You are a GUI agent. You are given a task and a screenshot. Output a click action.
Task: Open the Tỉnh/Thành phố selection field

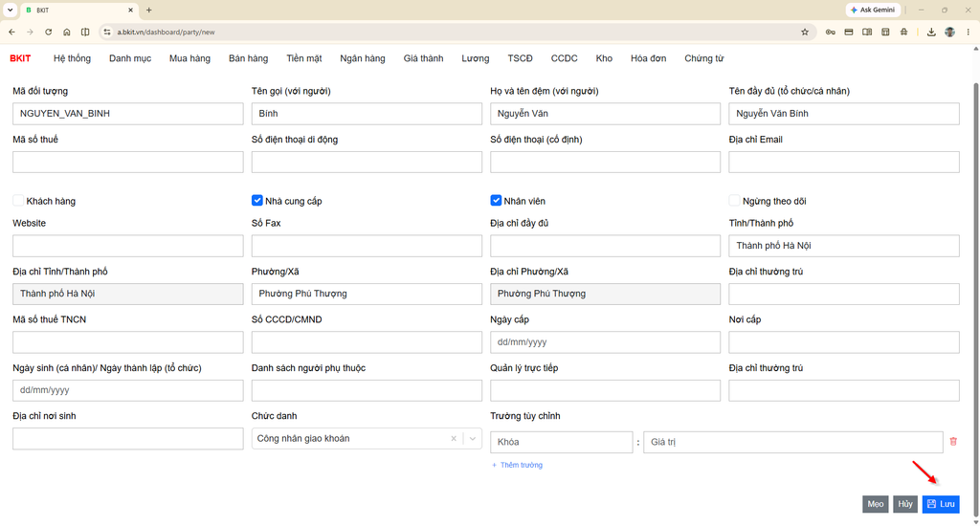coord(844,246)
